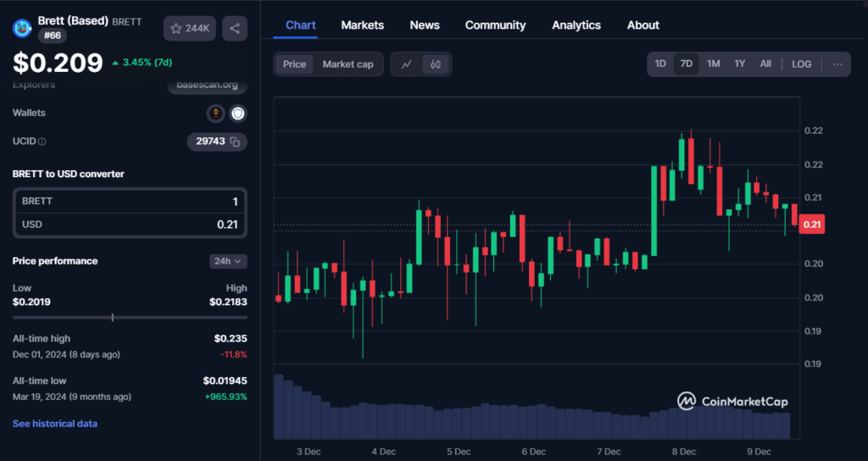
Task: Open the About tab
Action: coord(643,25)
